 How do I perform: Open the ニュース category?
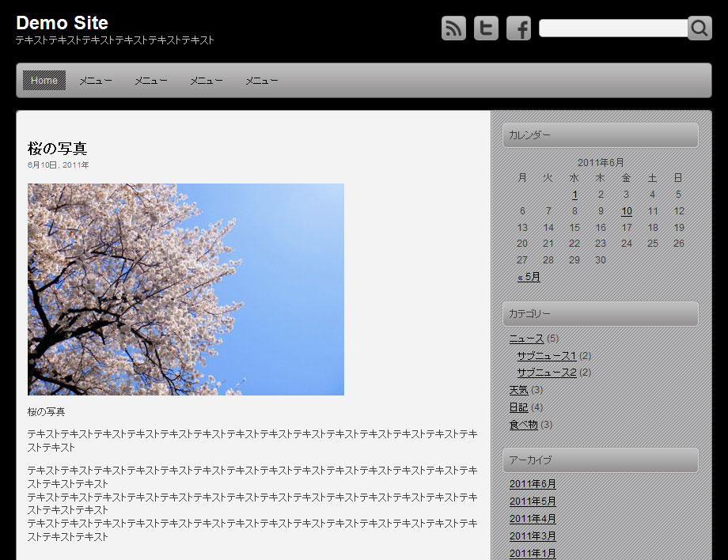pyautogui.click(x=526, y=339)
